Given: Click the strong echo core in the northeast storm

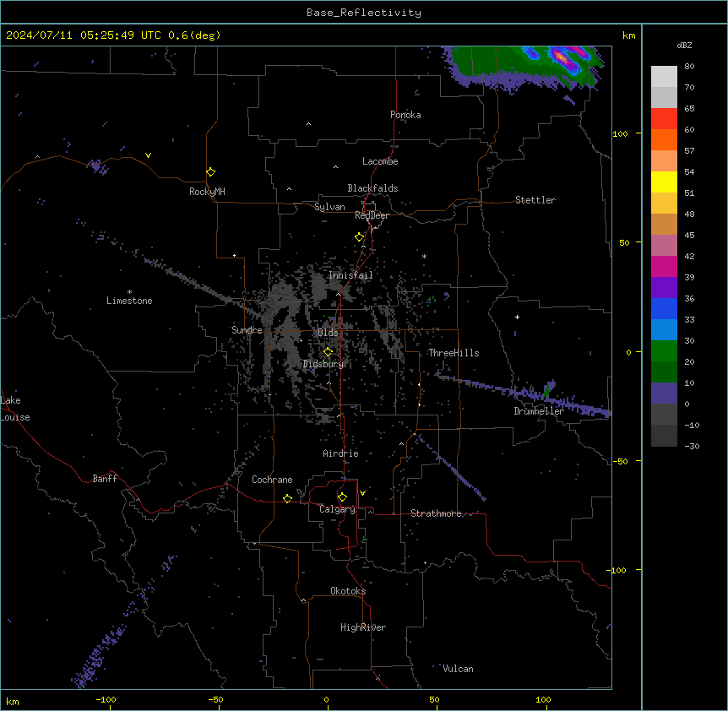Looking at the screenshot, I should tap(562, 57).
